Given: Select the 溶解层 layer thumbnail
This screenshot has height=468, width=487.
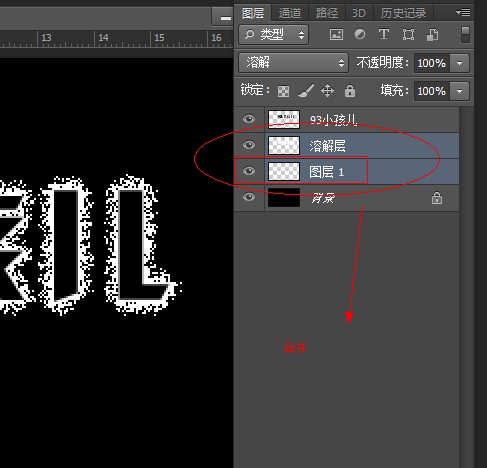Looking at the screenshot, I should coord(284,145).
